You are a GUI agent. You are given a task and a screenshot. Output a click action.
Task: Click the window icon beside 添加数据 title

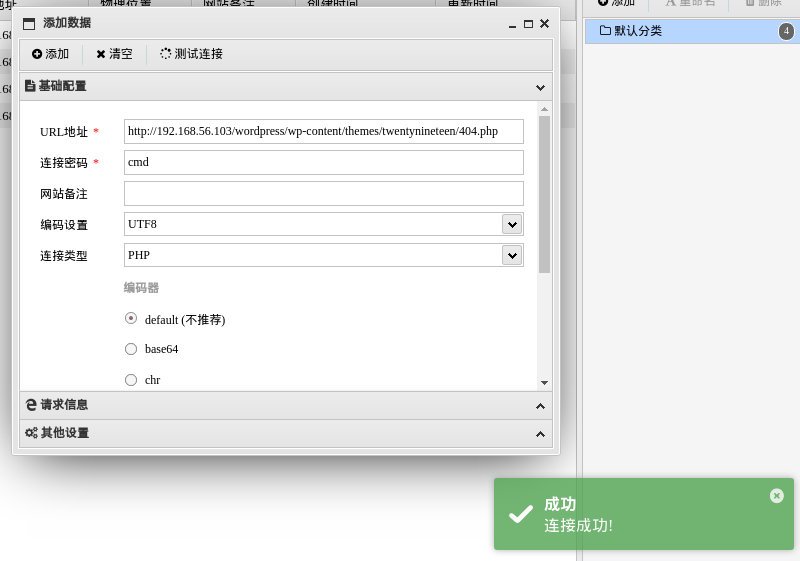pos(30,23)
